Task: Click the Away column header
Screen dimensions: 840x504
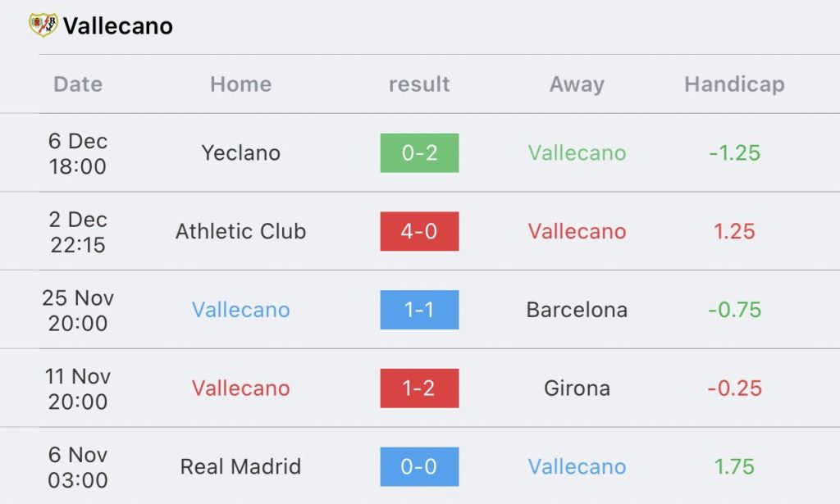Action: point(577,84)
